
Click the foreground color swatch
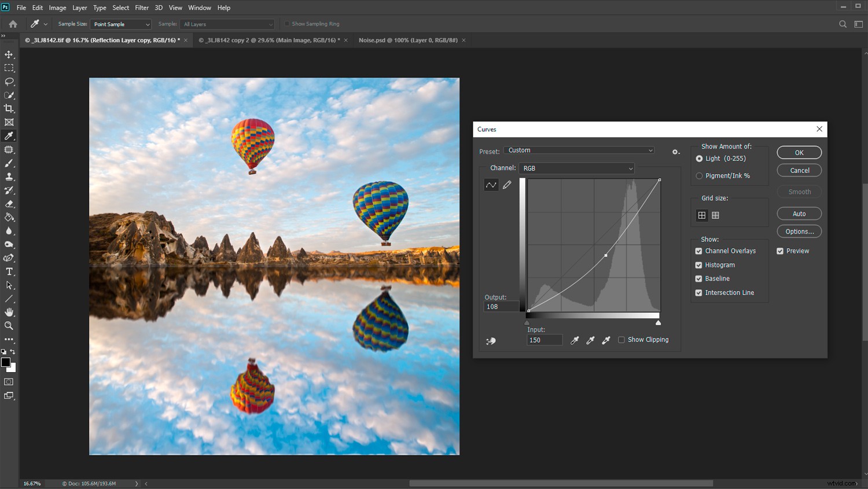pos(6,362)
